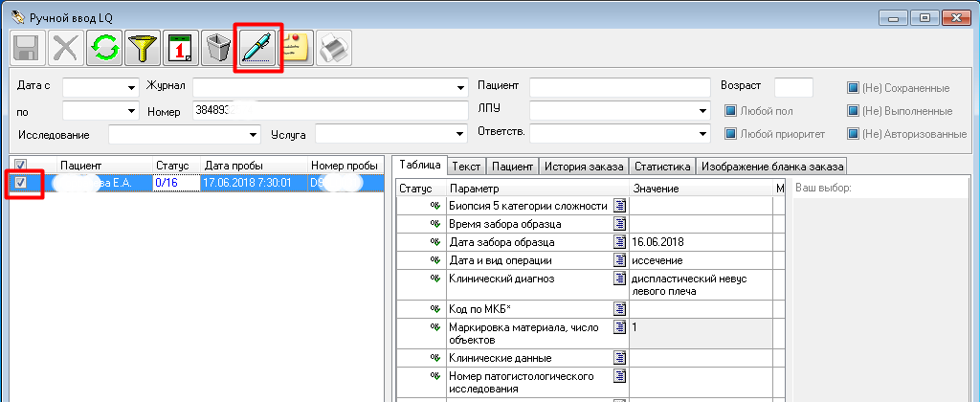
Task: Click the floppy disk save icon
Action: (x=28, y=48)
